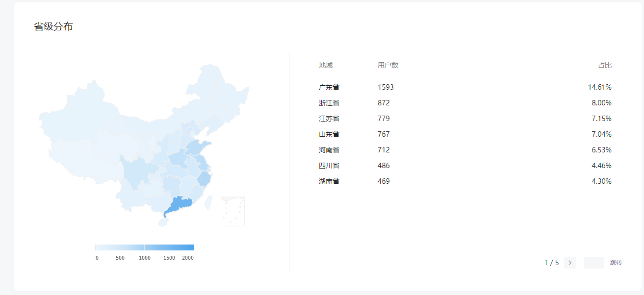Click user count 767
This screenshot has height=295, width=644.
point(384,134)
